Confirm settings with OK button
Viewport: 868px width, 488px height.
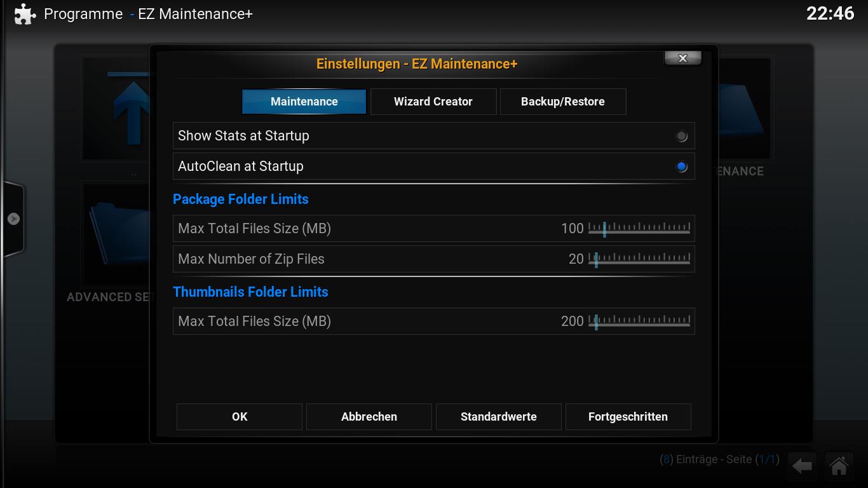point(240,417)
